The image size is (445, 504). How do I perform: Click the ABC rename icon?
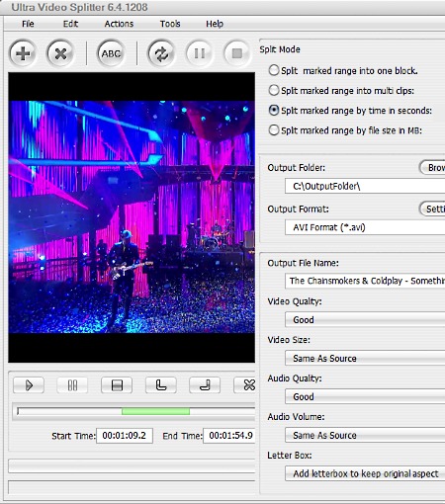(111, 53)
